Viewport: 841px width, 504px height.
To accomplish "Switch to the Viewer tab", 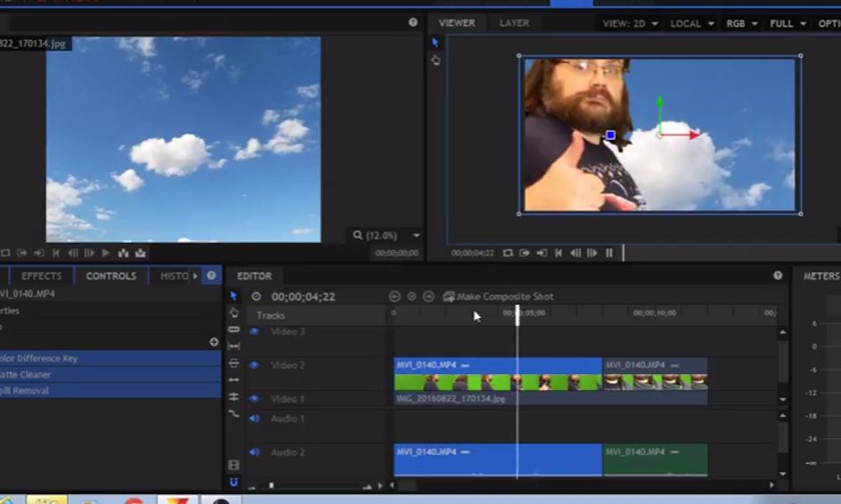I will point(457,23).
